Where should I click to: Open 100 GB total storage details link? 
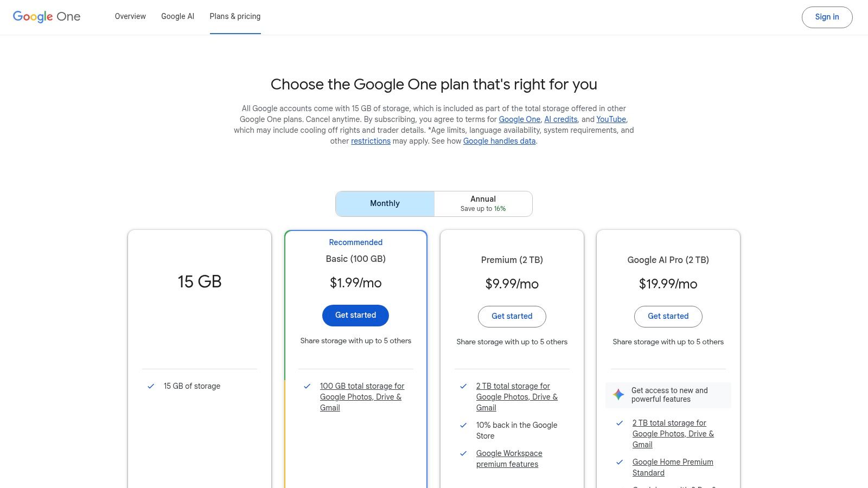(x=362, y=396)
